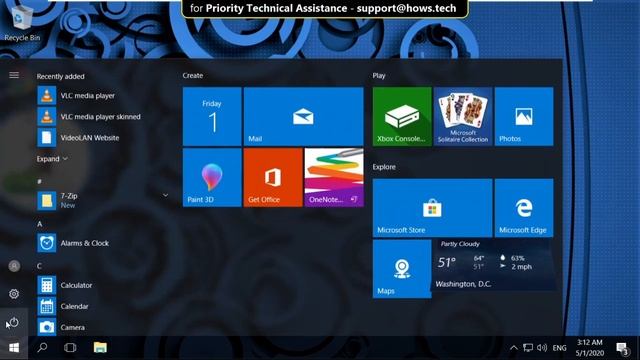Viewport: 640px width, 360px height.
Task: Open the Action Center notifications icon
Action: tap(622, 349)
